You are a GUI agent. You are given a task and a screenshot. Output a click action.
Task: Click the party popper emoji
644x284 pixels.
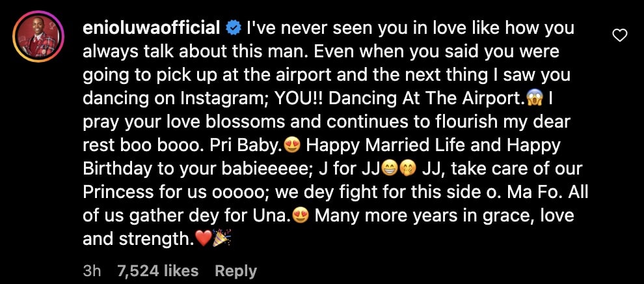click(222, 238)
